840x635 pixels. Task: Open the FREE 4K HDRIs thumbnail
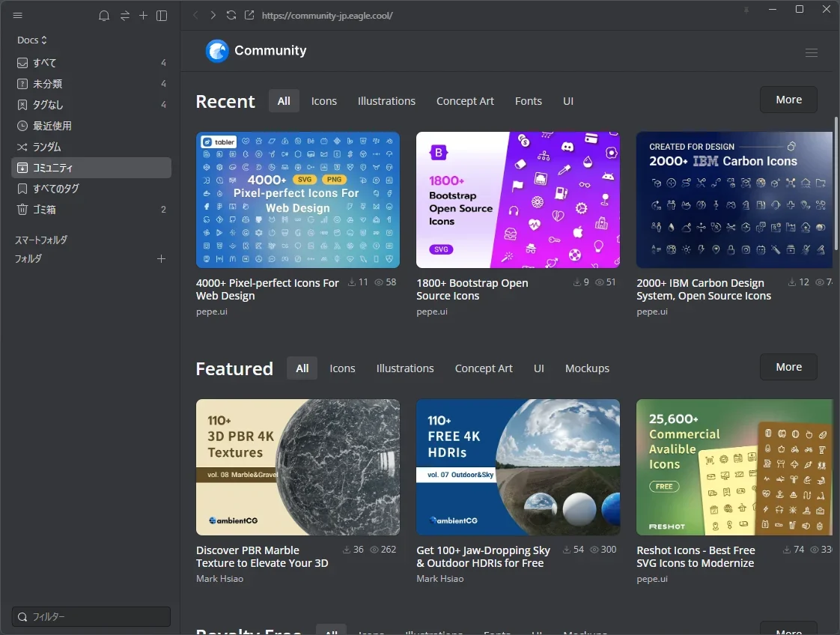click(518, 467)
